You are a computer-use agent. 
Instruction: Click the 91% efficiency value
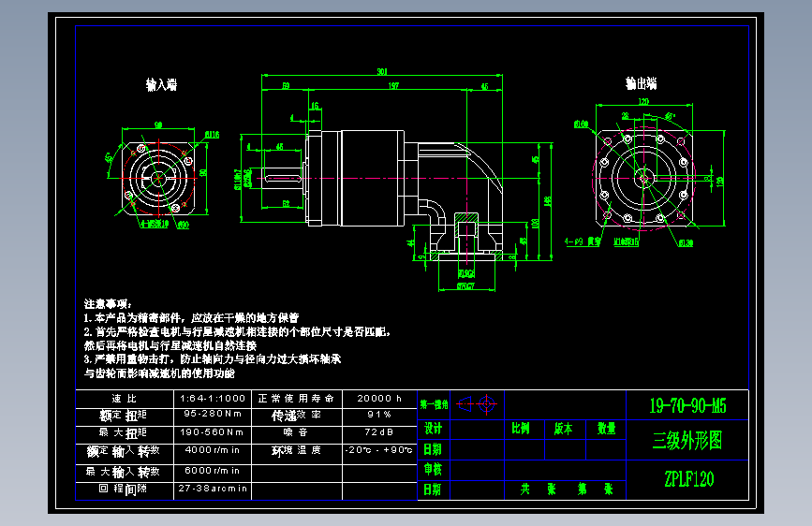(x=379, y=415)
